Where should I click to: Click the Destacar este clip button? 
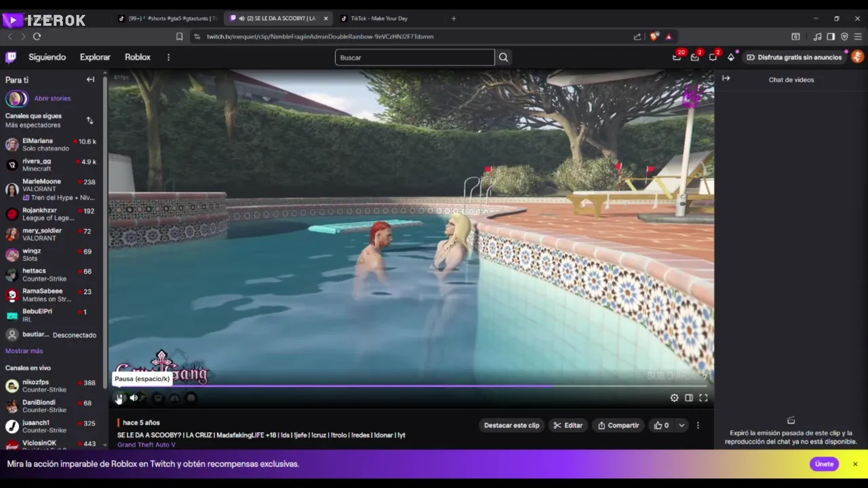(511, 426)
